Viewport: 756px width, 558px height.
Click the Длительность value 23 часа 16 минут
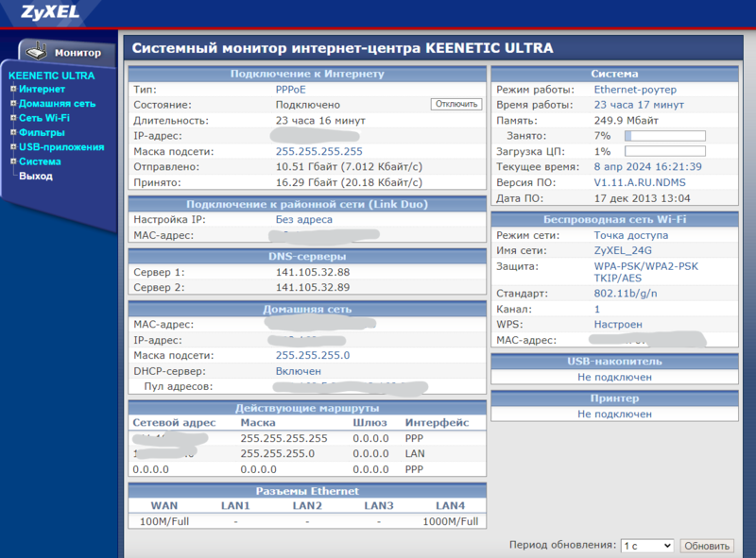tap(320, 121)
